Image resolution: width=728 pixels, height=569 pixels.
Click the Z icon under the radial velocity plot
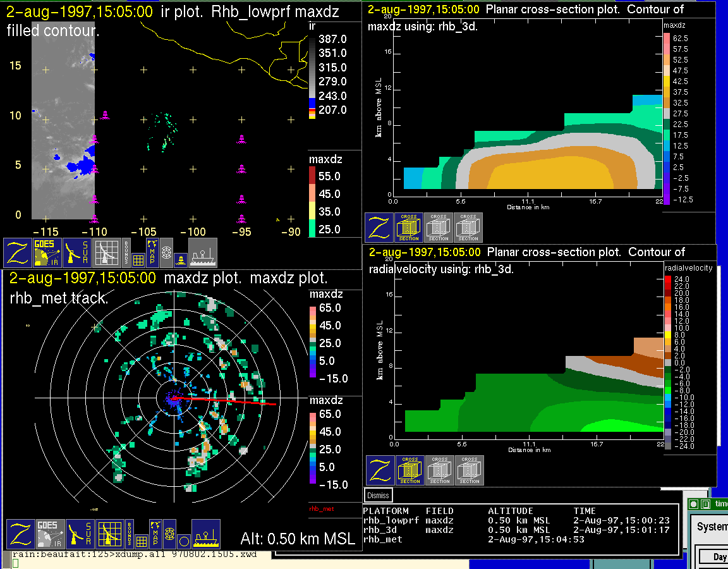pyautogui.click(x=380, y=470)
